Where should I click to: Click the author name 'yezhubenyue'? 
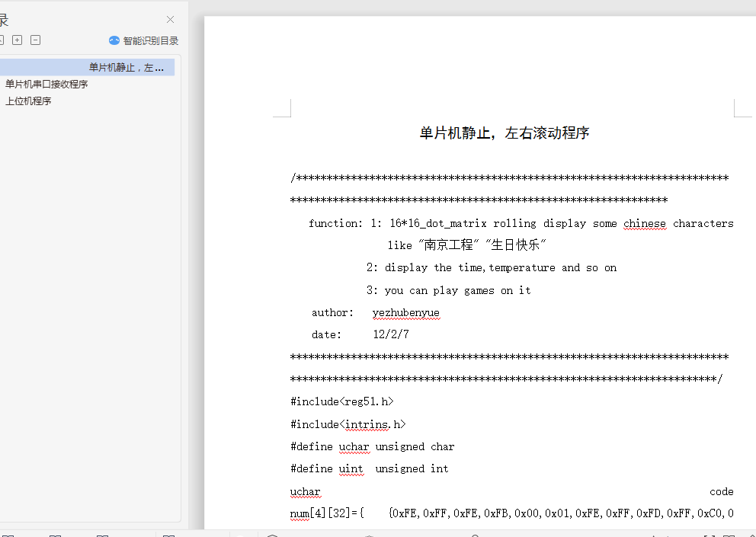406,313
